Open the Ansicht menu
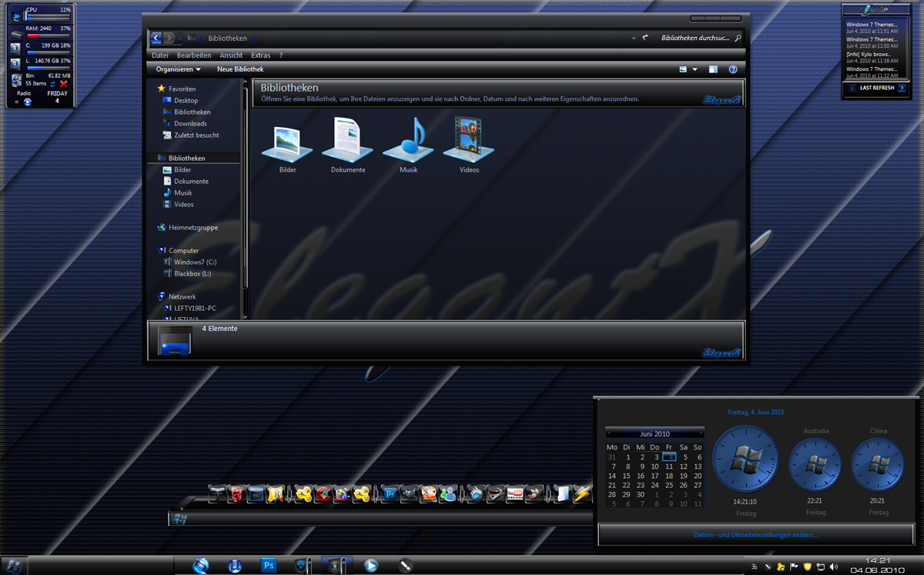 click(x=231, y=55)
